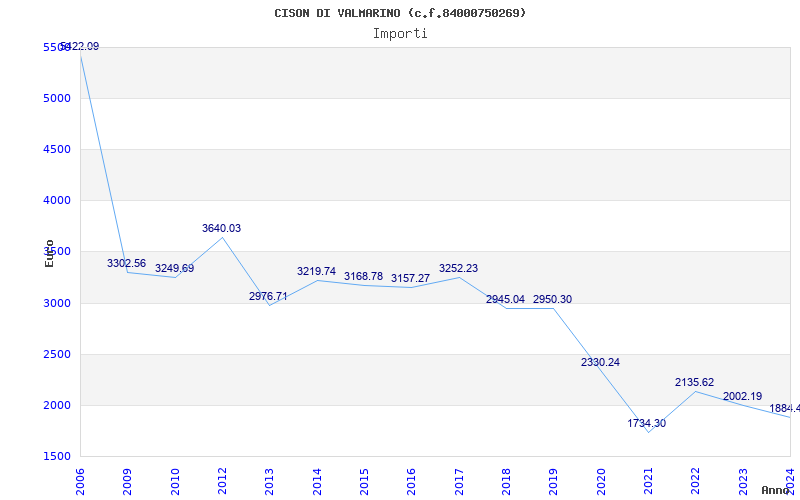Screen dimensions: 800x500
Task: Click x-axis year 2021
Action: (648, 482)
